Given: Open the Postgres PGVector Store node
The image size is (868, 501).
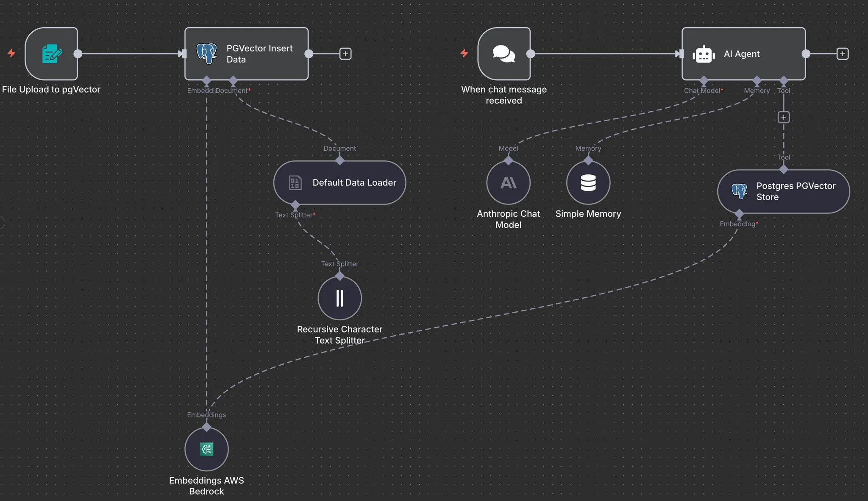Looking at the screenshot, I should pyautogui.click(x=783, y=191).
